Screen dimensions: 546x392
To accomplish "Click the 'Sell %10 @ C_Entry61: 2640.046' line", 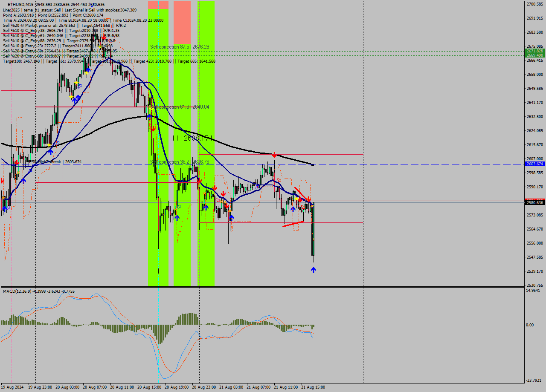I will click(x=61, y=35).
